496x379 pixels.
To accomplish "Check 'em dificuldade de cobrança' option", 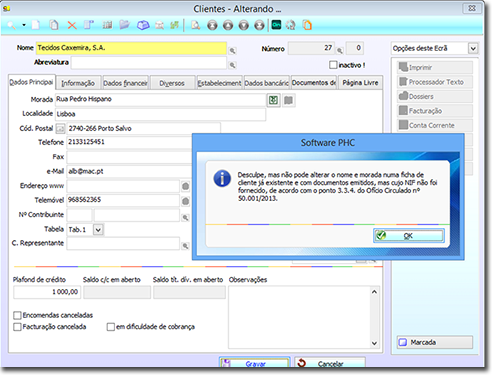I will 111,327.
